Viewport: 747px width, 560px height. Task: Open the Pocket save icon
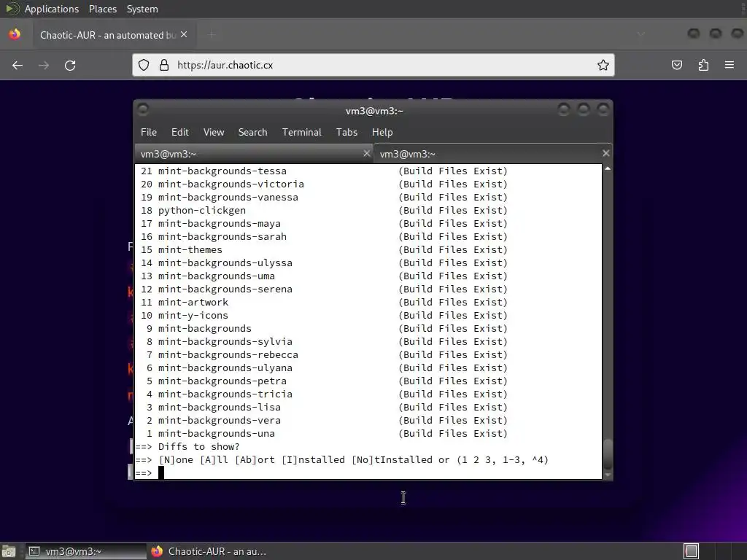click(x=677, y=65)
